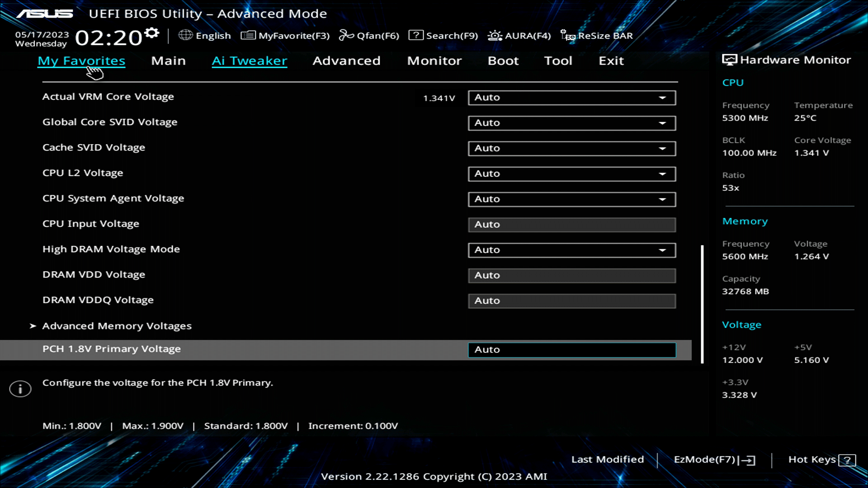The width and height of the screenshot is (868, 488).
Task: Click the Hot Keys help icon
Action: point(846,460)
